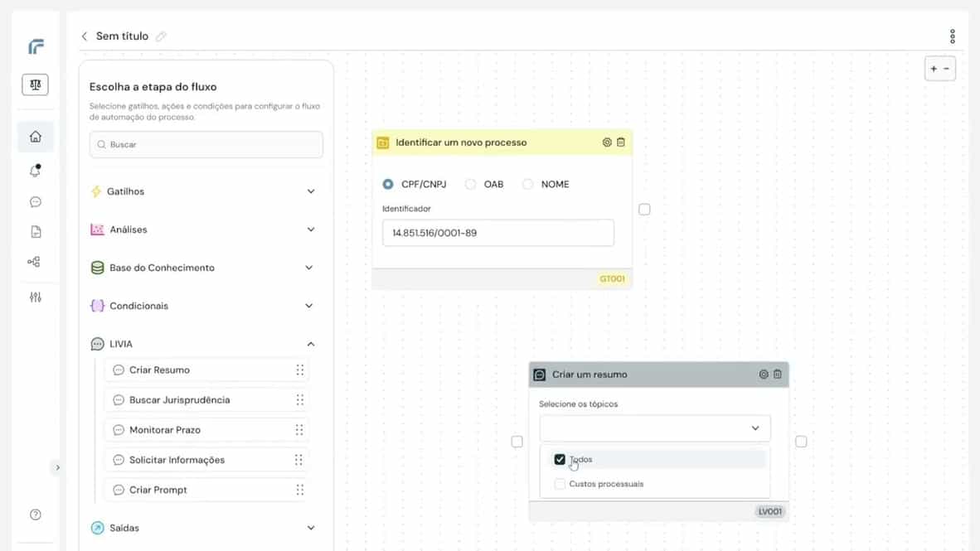Screen dimensions: 980x551
Task: Select Buscar Jurisprudência item
Action: 206,400
